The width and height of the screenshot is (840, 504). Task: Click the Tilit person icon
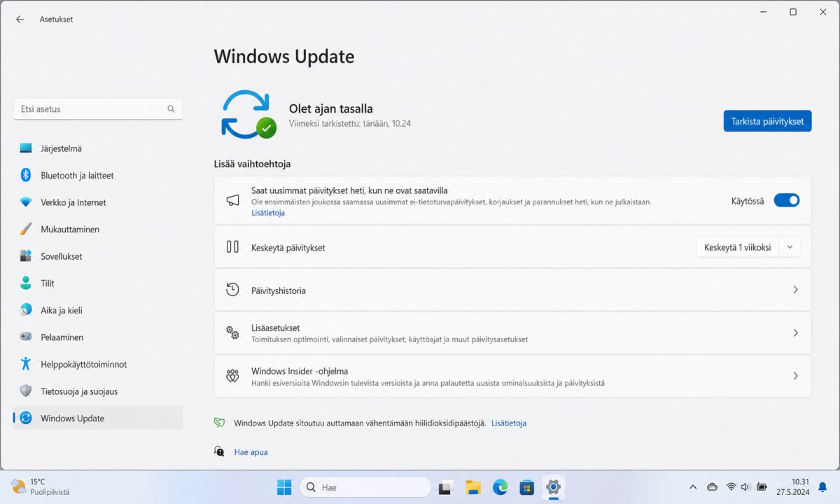[x=26, y=283]
